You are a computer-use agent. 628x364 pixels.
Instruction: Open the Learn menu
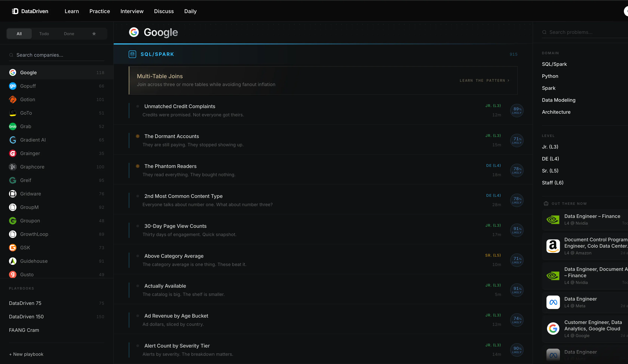point(72,11)
